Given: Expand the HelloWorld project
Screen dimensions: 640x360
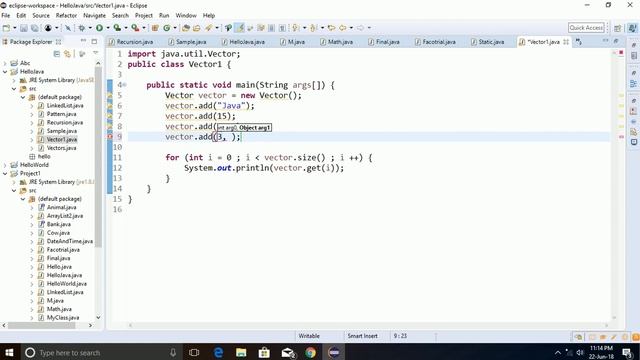Looking at the screenshot, I should coord(5,165).
